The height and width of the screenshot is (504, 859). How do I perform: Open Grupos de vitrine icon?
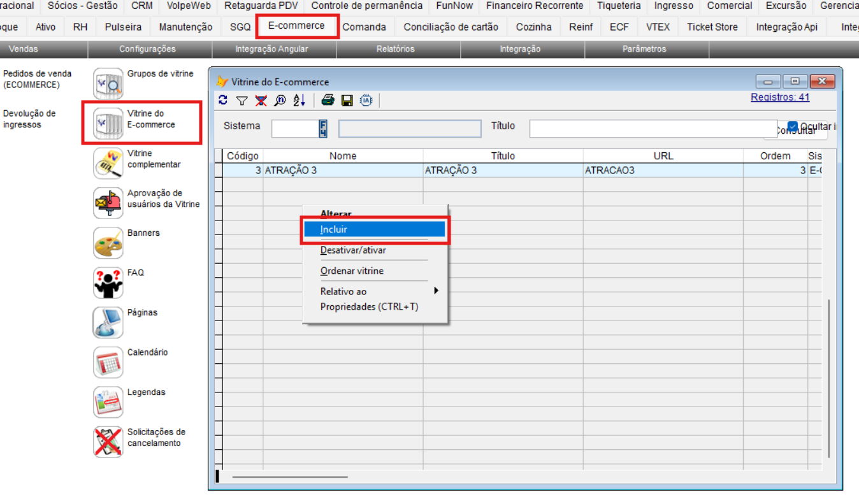click(108, 83)
